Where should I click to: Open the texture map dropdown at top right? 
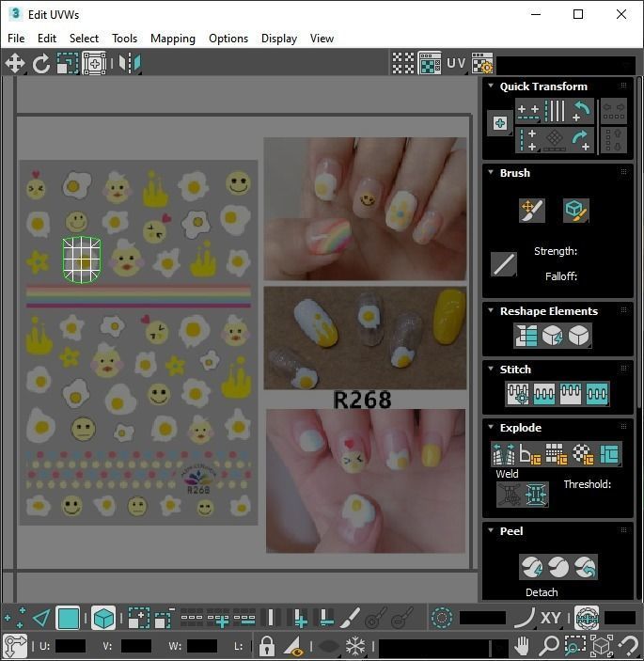coord(566,65)
